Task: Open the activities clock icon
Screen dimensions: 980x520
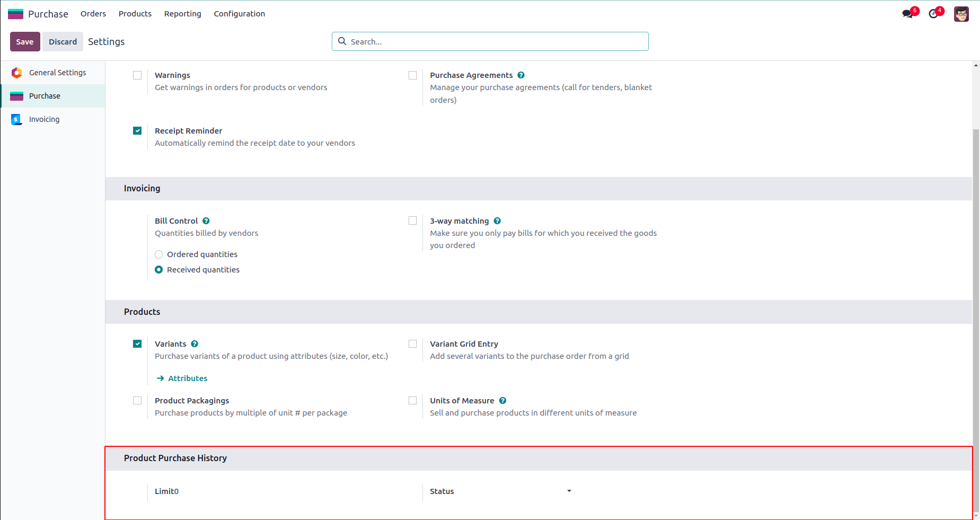Action: [933, 14]
